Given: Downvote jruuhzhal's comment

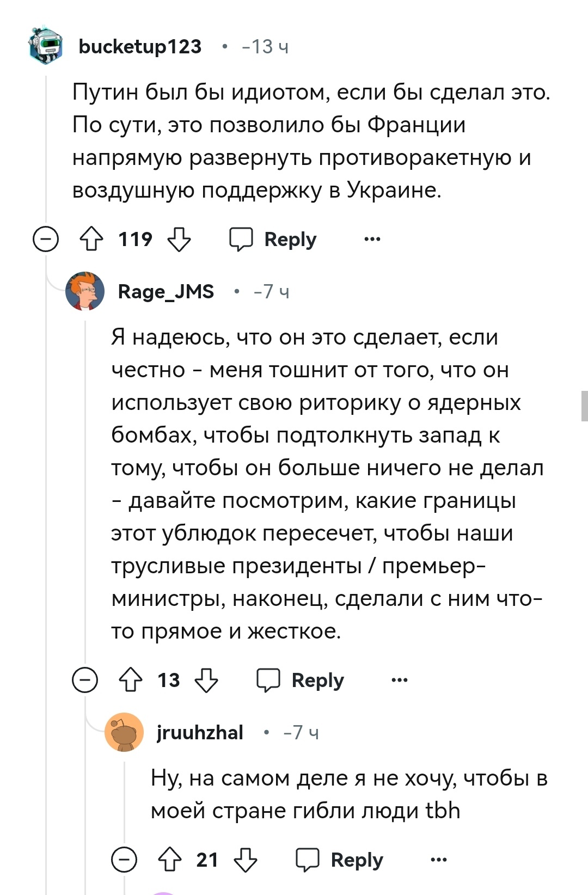Looking at the screenshot, I should (x=246, y=860).
